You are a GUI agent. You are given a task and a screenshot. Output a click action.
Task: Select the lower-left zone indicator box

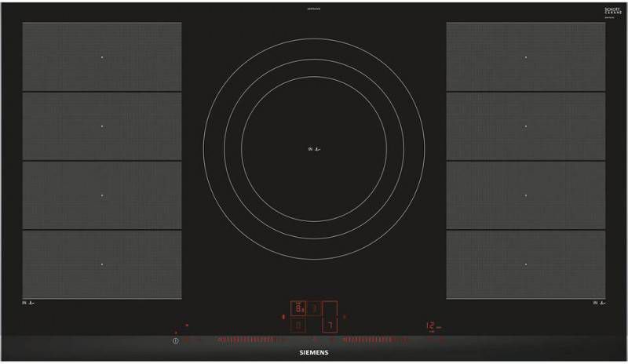298,325
